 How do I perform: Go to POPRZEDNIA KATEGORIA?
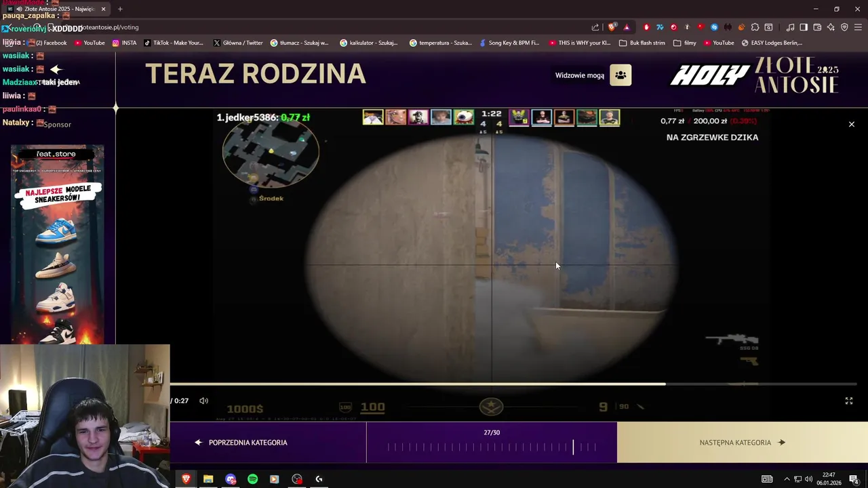pyautogui.click(x=241, y=443)
